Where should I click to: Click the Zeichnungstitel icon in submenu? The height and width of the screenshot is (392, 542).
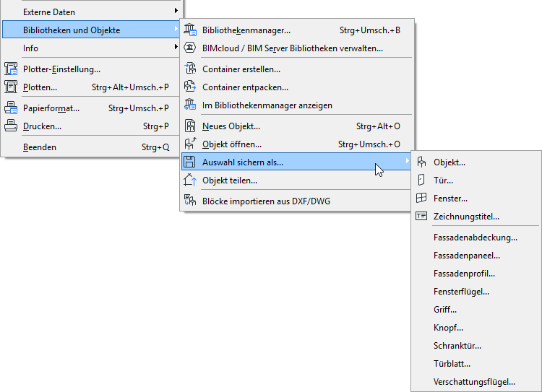point(422,217)
